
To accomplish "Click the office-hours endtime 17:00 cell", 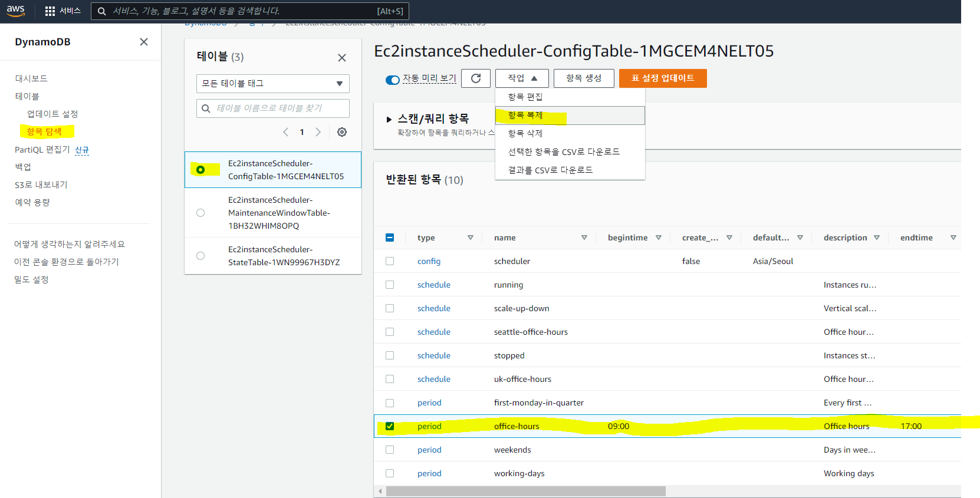I will pos(911,426).
